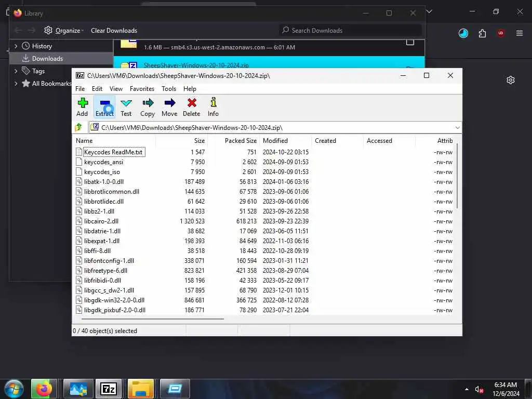This screenshot has width=532, height=399.
Task: Select libffi-8.dll file
Action: (x=97, y=250)
